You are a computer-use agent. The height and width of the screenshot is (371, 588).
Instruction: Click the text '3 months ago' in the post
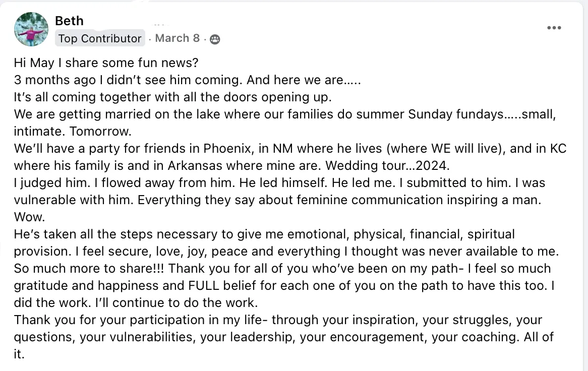click(x=55, y=80)
